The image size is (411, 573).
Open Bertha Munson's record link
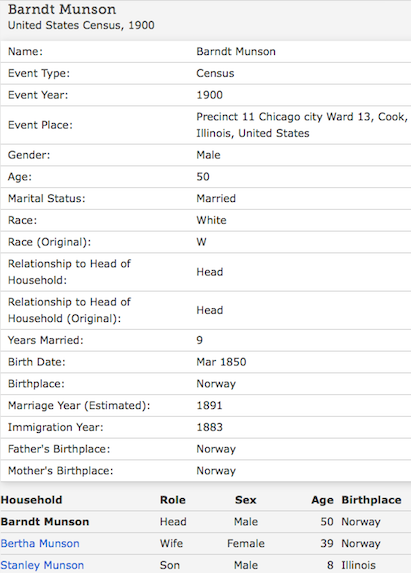coord(40,543)
